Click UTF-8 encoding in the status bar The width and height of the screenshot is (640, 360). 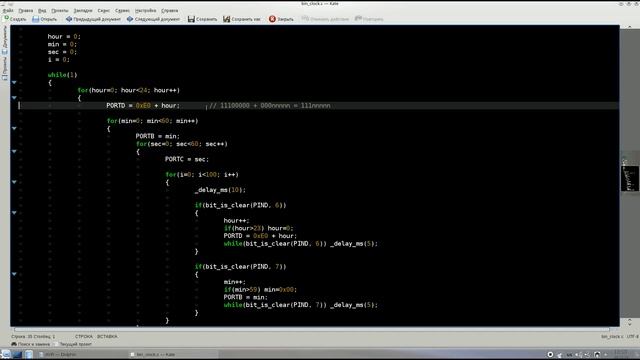coord(632,337)
